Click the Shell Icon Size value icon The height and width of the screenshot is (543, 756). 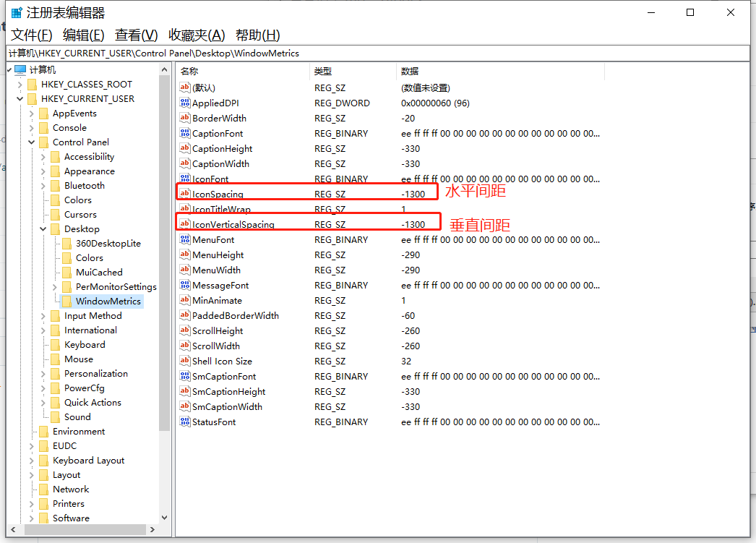(x=185, y=361)
